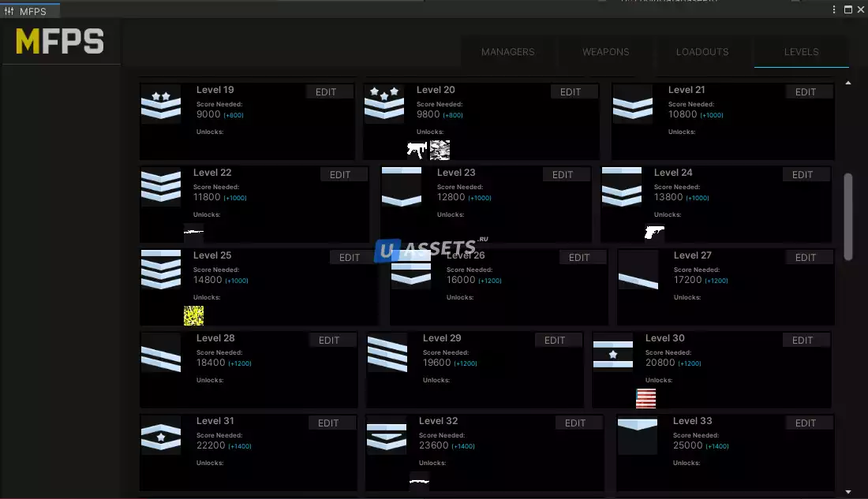Screen dimensions: 868x499
Task: Click the Level 25 yellow camo unlock
Action: pos(194,315)
